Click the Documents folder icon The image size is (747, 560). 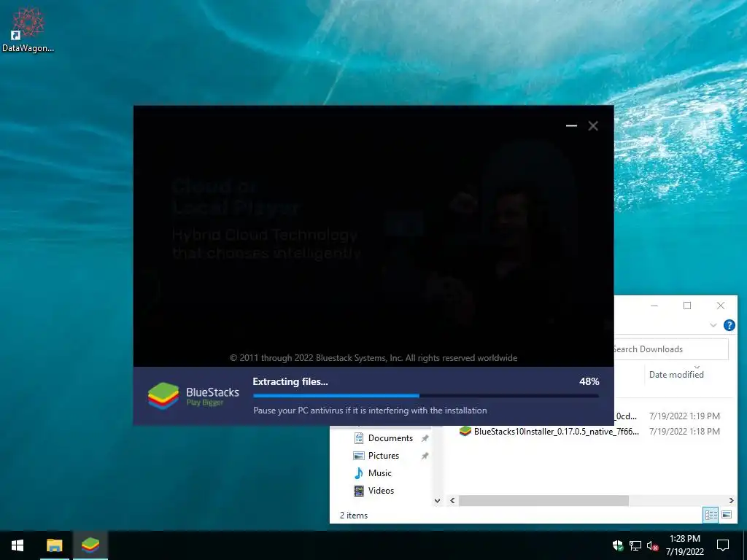[x=359, y=438]
